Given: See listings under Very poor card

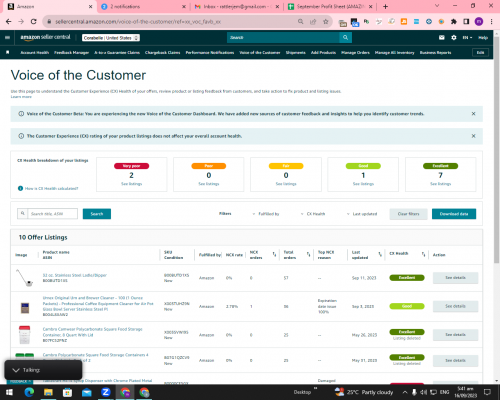Looking at the screenshot, I should tap(131, 184).
